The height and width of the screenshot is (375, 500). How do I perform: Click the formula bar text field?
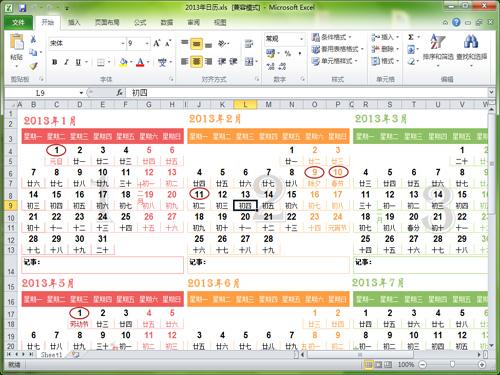(x=308, y=93)
